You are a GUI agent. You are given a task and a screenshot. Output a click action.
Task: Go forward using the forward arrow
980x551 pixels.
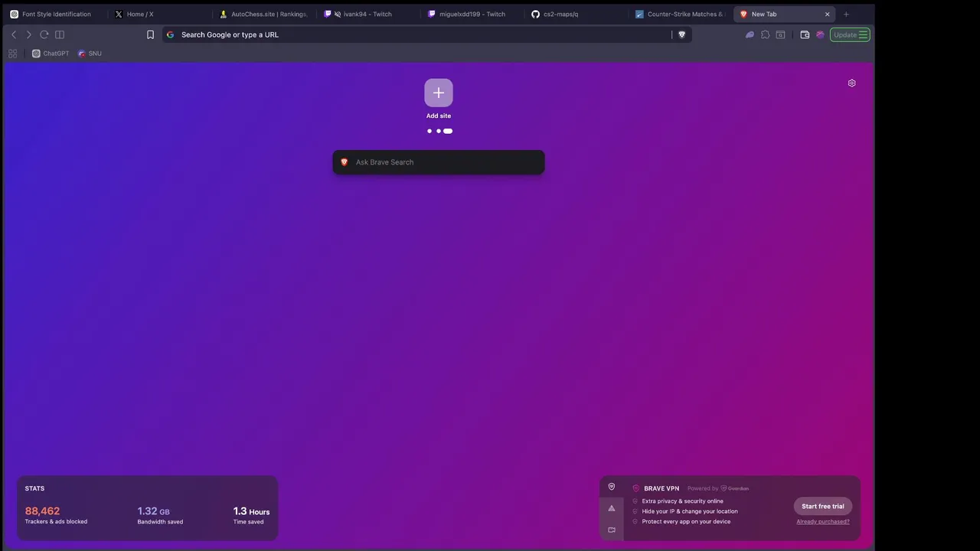29,34
